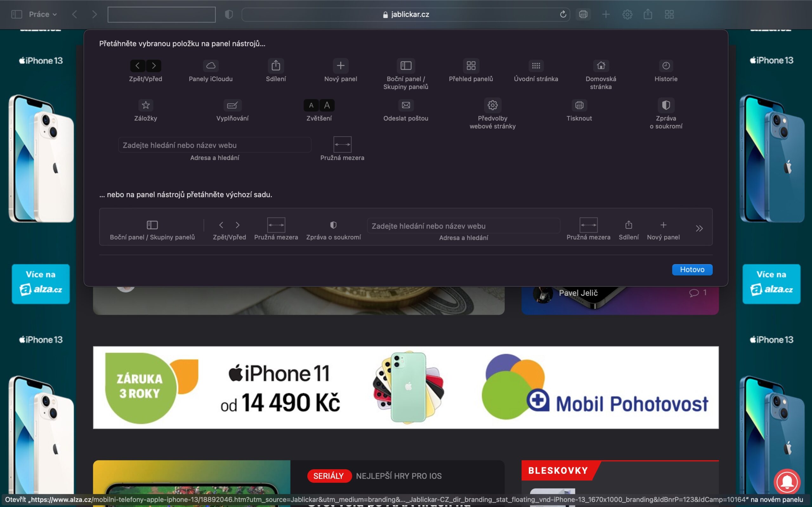
Task: Open the Více na alza.cz banner
Action: [41, 283]
